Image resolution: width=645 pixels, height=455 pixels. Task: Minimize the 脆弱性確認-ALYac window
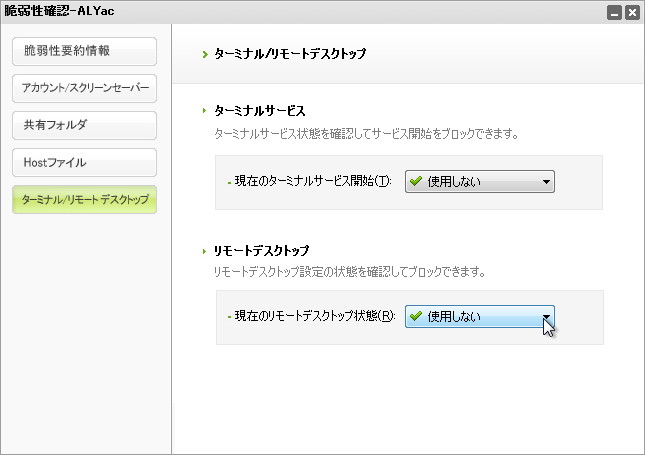tap(614, 12)
